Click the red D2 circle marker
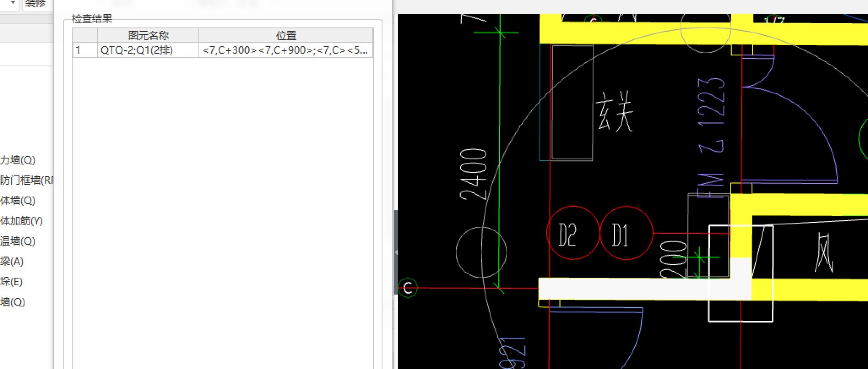868x369 pixels. coord(573,233)
